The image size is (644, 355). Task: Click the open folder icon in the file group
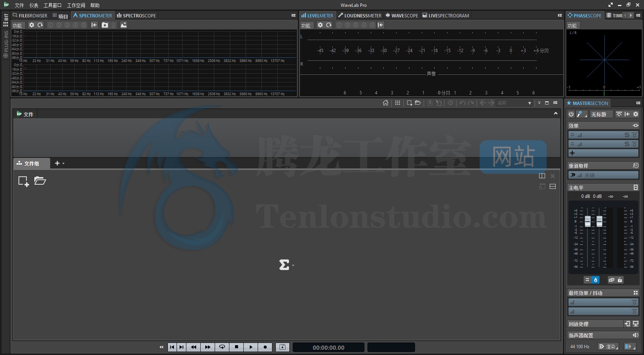[x=40, y=181]
